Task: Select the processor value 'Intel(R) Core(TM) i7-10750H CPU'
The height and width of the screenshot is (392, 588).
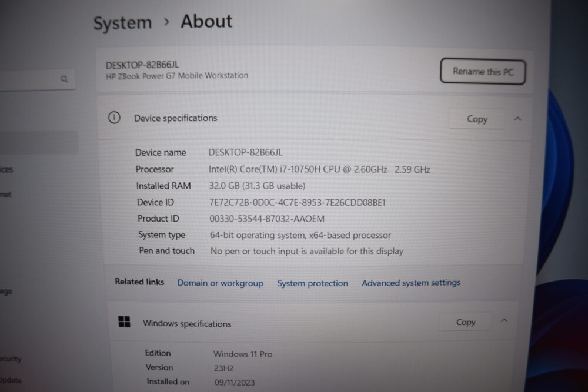Action: (x=319, y=169)
